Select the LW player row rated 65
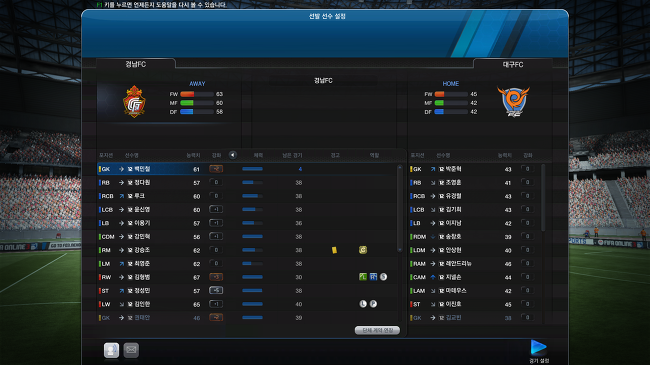The width and height of the screenshot is (650, 365). [x=247, y=304]
